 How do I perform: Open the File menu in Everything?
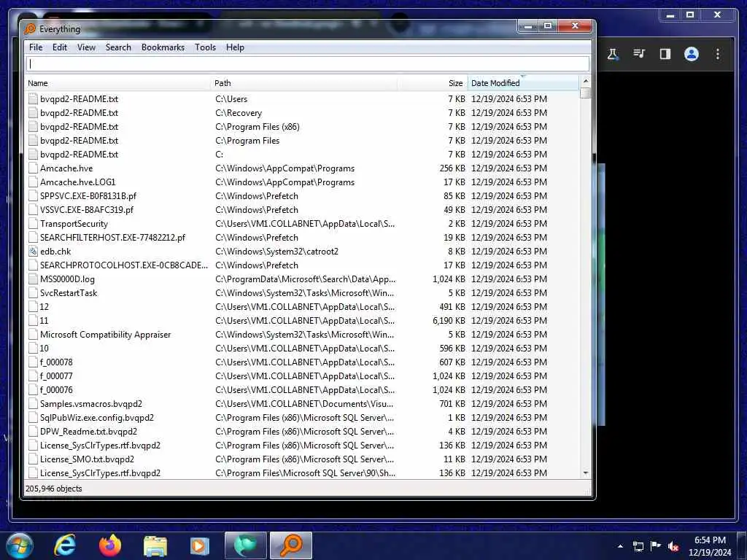click(x=36, y=47)
